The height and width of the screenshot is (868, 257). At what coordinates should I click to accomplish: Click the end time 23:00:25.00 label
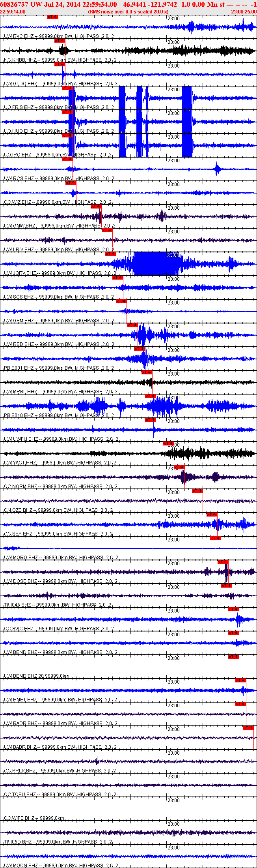[x=244, y=12]
